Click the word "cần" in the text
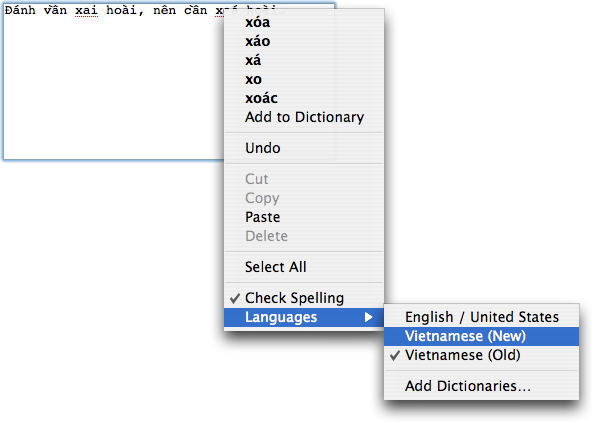This screenshot has height=423, width=593. [x=196, y=10]
